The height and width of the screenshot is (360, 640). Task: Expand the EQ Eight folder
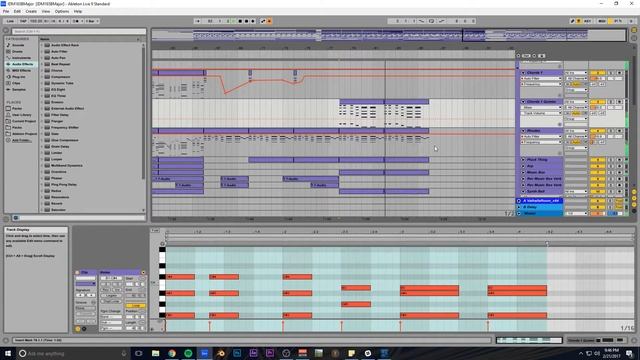[42, 89]
